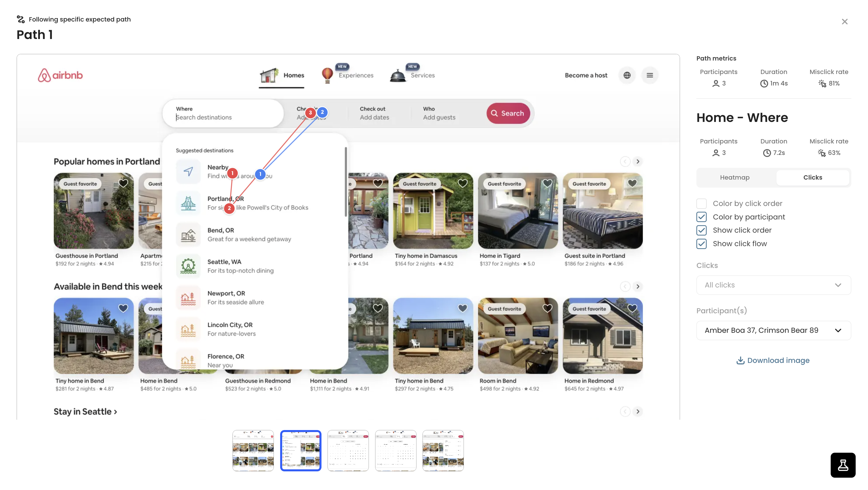This screenshot has width=868, height=490.
Task: Click next arrow for Available in Bend
Action: click(x=638, y=287)
